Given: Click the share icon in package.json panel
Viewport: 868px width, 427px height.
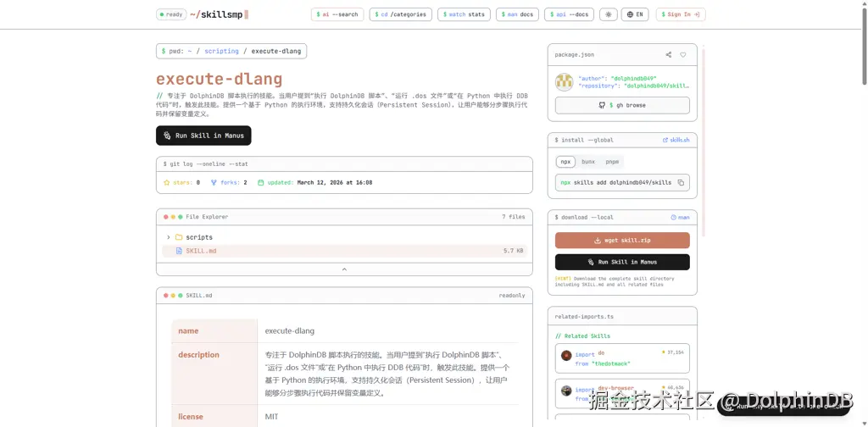Looking at the screenshot, I should [x=669, y=55].
